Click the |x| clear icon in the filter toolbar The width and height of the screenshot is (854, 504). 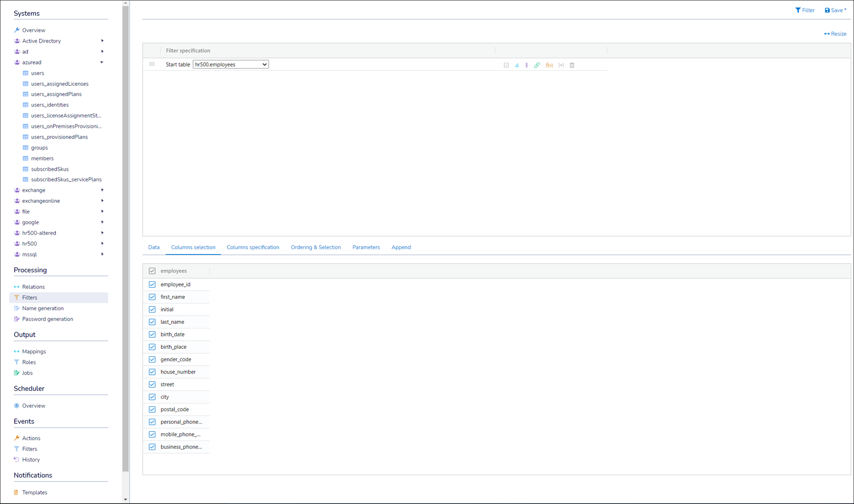[x=560, y=65]
